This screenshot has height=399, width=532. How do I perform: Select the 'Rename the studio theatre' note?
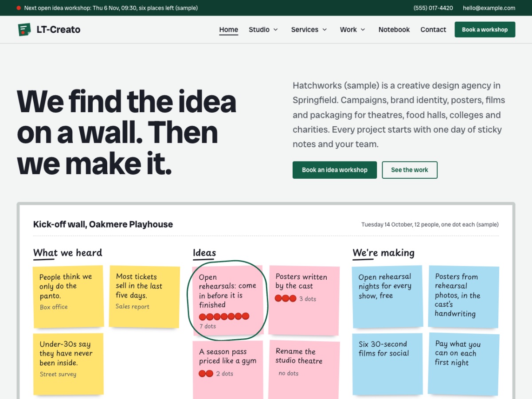point(304,370)
